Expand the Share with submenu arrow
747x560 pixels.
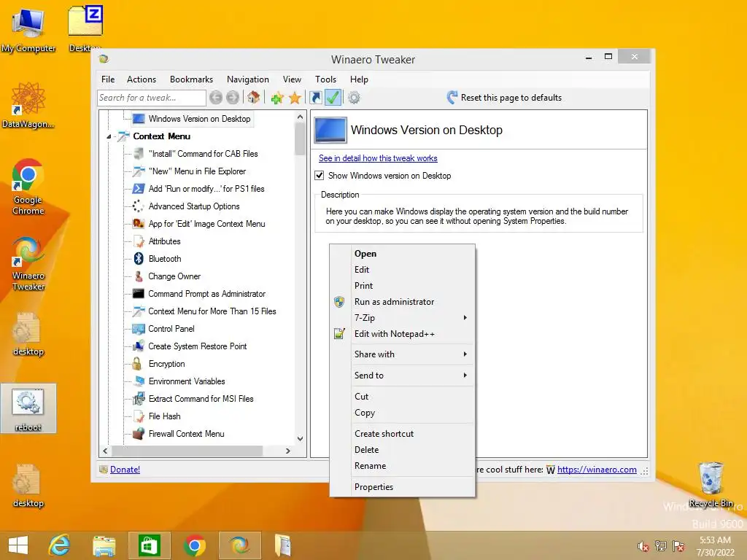[x=465, y=354]
